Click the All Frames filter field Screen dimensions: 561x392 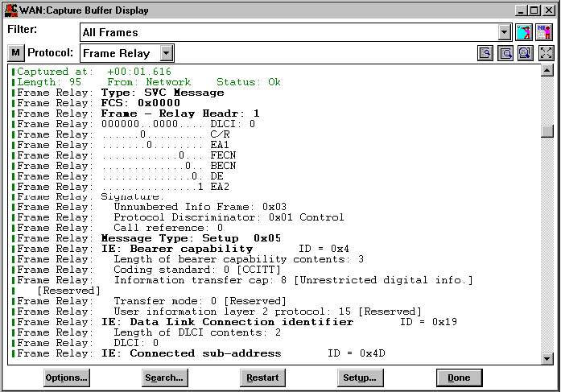pyautogui.click(x=288, y=33)
